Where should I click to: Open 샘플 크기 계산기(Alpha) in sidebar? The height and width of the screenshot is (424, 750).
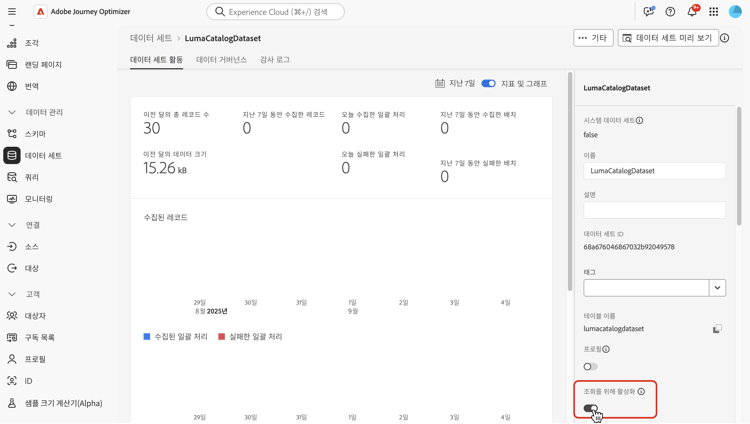coord(63,403)
